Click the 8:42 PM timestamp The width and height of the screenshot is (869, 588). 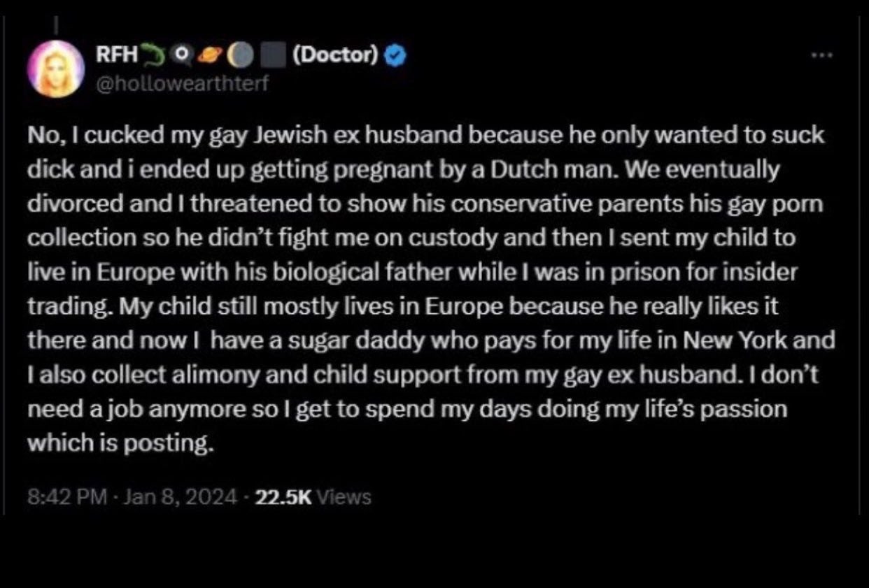pyautogui.click(x=66, y=497)
